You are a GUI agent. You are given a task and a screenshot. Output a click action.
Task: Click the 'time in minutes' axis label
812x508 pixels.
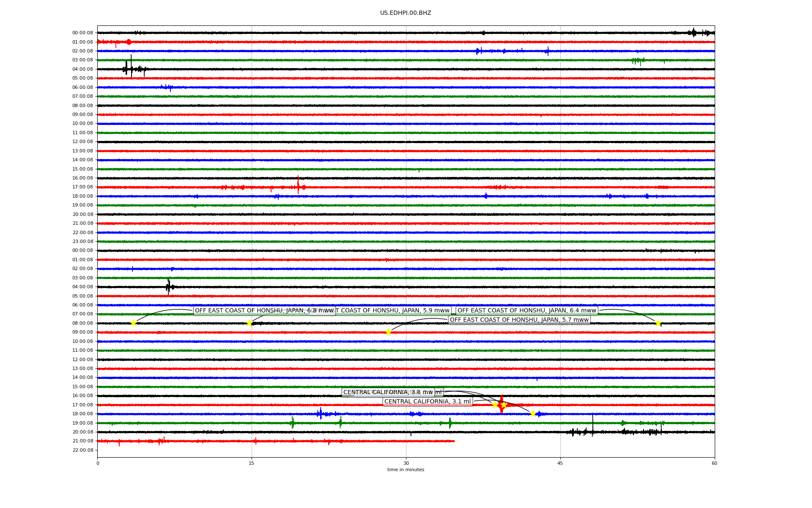(406, 469)
